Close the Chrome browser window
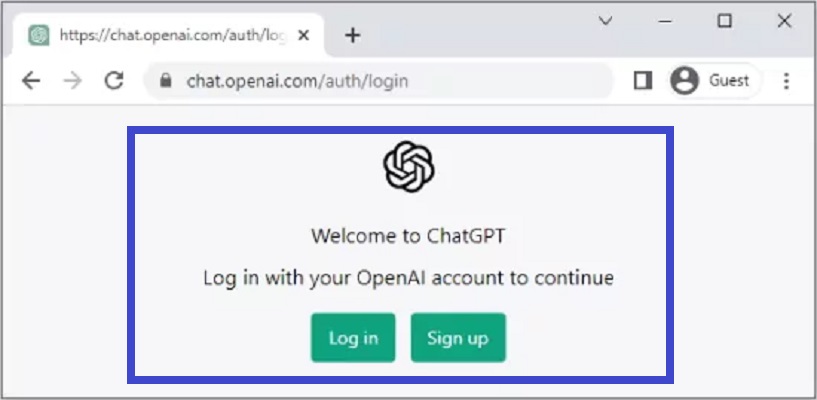 pos(784,21)
